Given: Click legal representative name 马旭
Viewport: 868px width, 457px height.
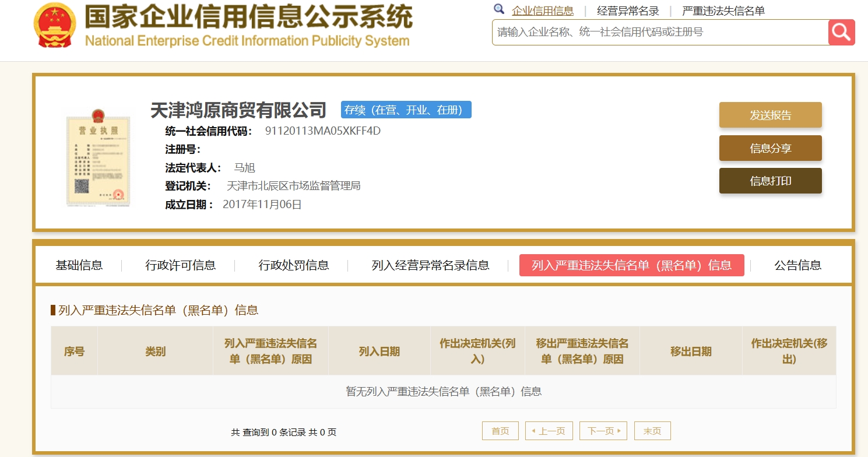Looking at the screenshot, I should [x=245, y=168].
